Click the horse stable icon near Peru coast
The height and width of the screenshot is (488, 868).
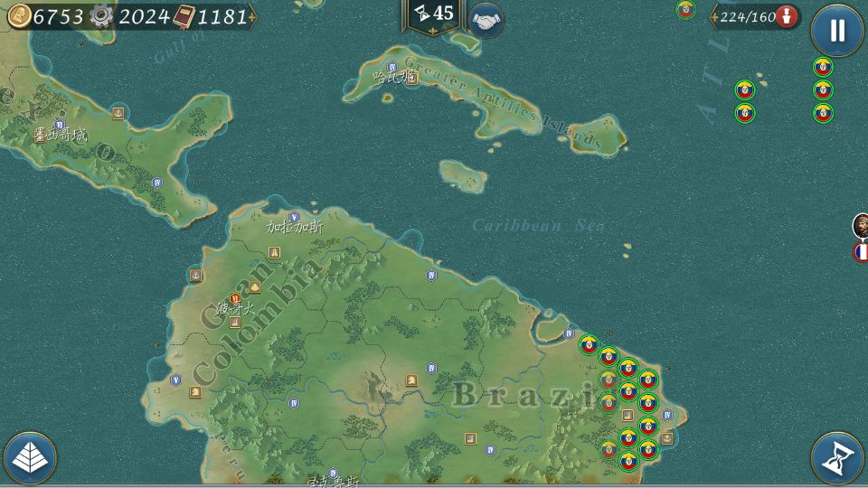tap(195, 391)
